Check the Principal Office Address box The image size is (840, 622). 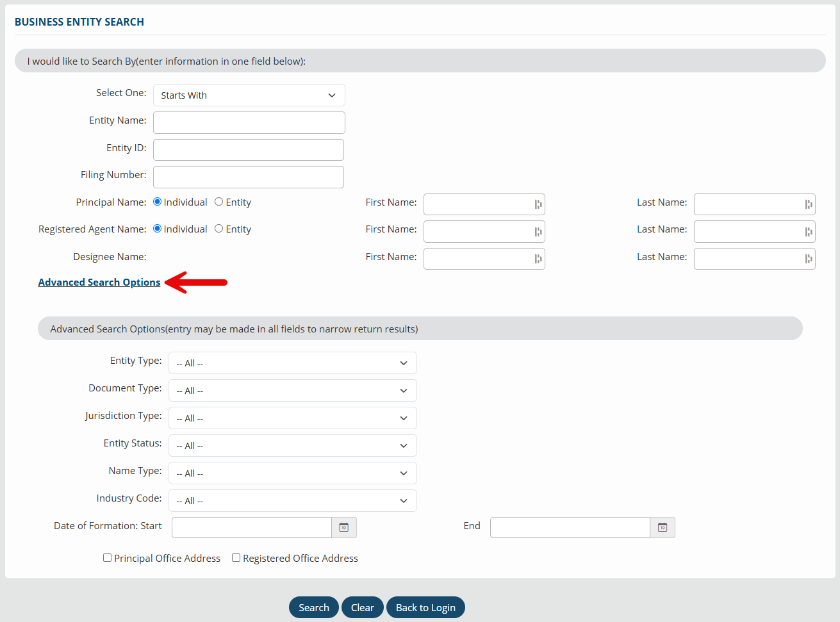click(x=108, y=558)
